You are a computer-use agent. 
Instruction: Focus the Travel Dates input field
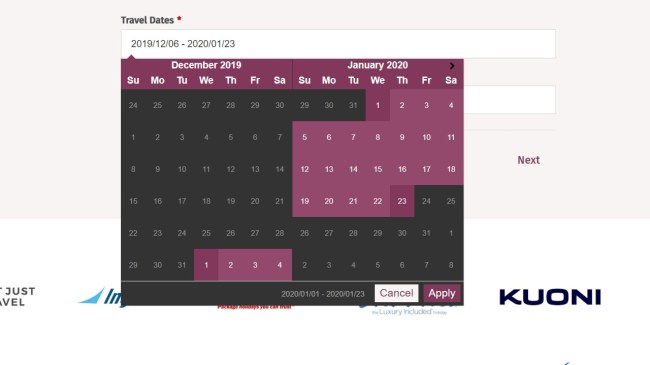pyautogui.click(x=338, y=44)
